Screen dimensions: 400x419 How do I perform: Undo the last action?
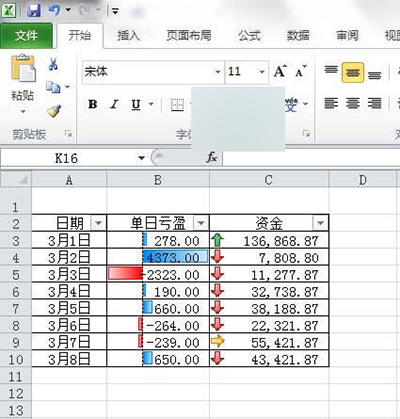55,10
